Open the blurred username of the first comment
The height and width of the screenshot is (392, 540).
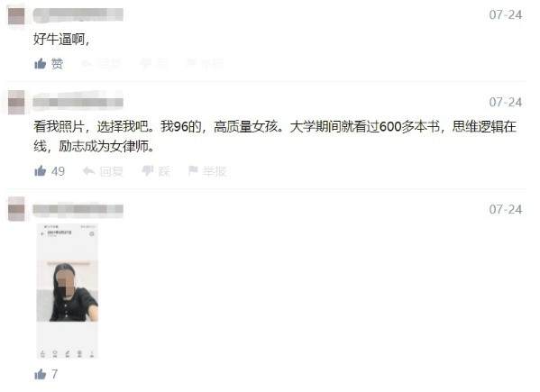tap(78, 15)
